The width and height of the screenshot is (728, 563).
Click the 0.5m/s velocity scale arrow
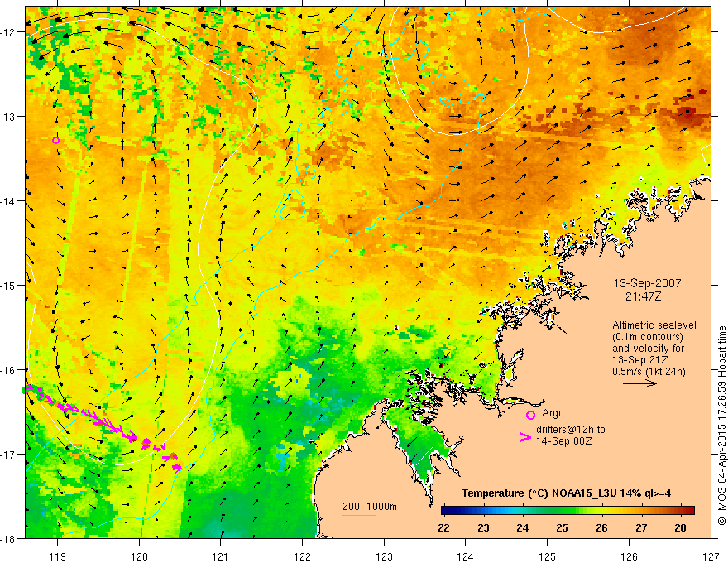pos(639,383)
